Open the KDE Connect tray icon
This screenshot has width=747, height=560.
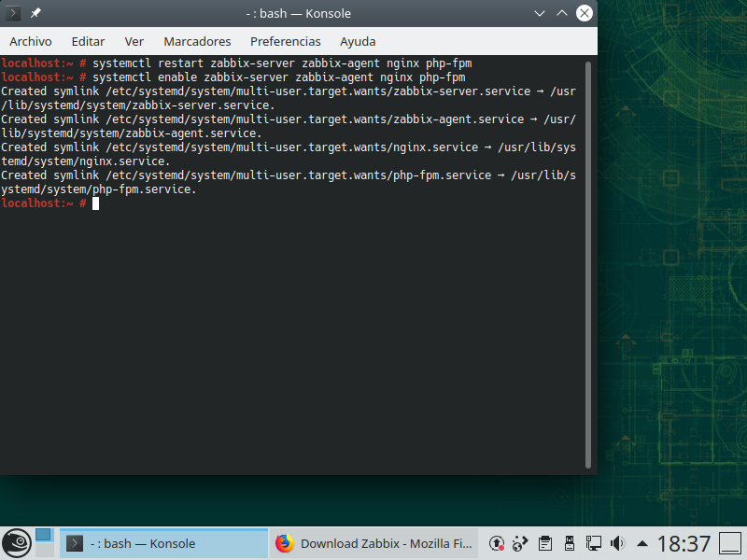click(520, 543)
